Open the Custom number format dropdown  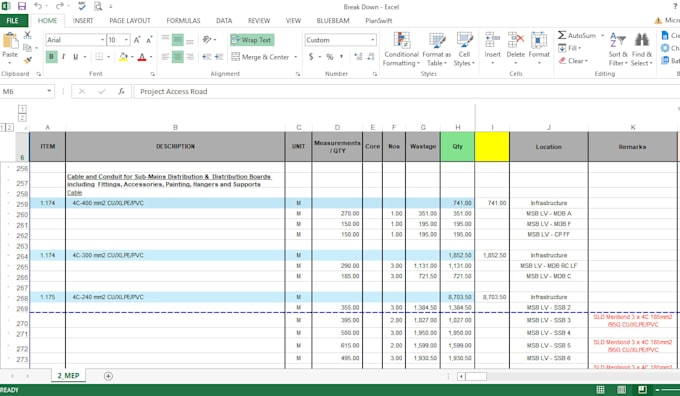click(x=373, y=40)
